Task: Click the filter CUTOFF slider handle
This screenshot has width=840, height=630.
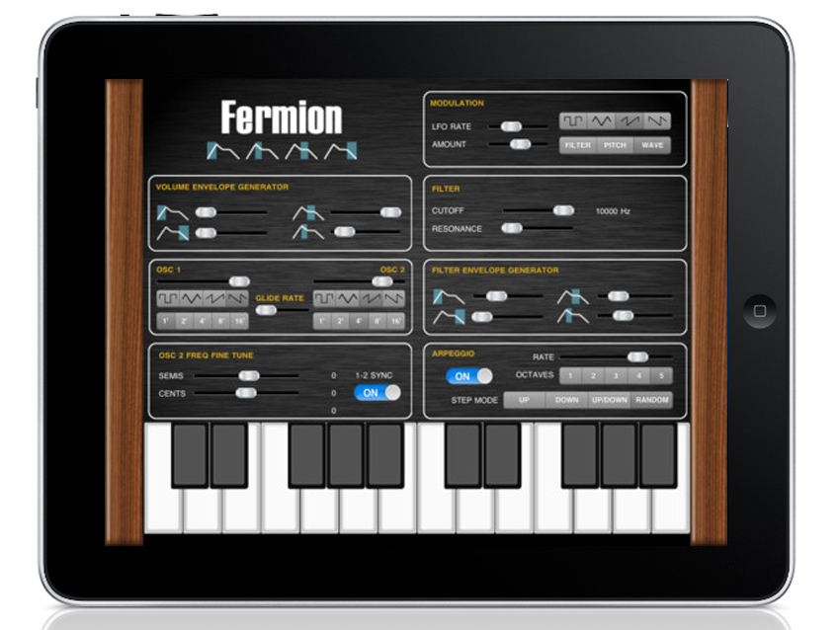Action: pyautogui.click(x=563, y=210)
